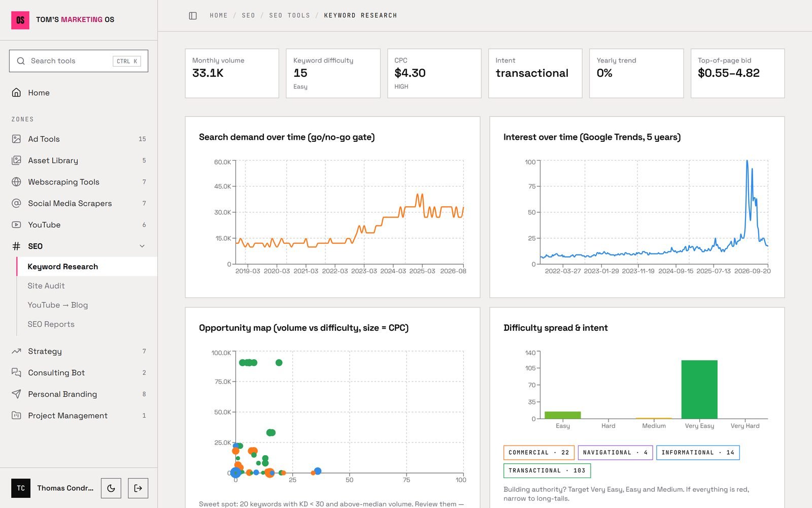Click the Ad Tools image icon
Viewport: 812px width, 508px height.
click(x=16, y=139)
